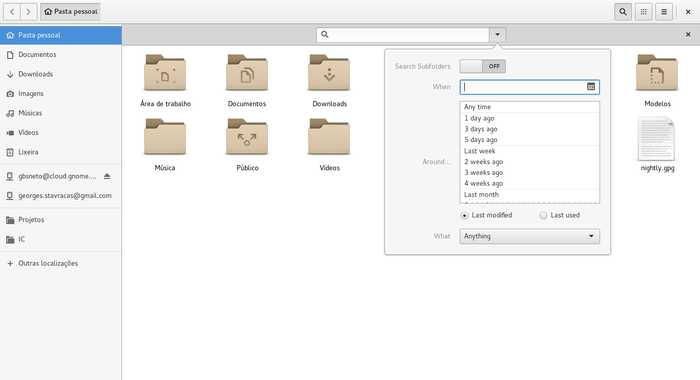Close the search bar

(688, 34)
